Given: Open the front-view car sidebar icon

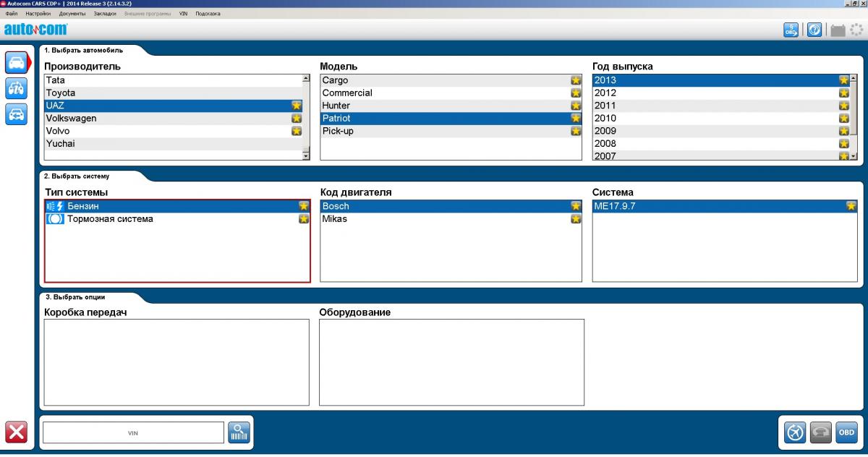Looking at the screenshot, I should point(16,114).
